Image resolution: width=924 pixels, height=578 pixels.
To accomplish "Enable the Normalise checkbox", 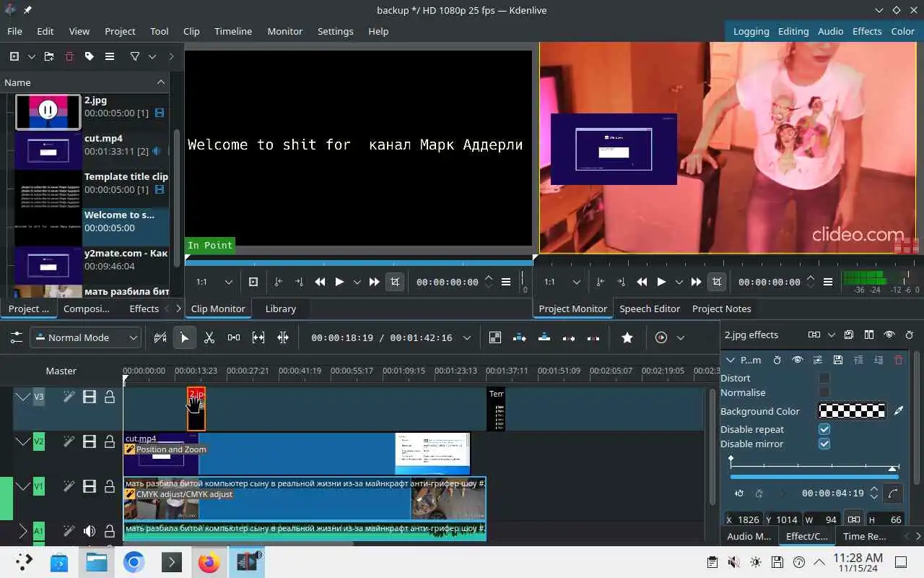I will (824, 392).
